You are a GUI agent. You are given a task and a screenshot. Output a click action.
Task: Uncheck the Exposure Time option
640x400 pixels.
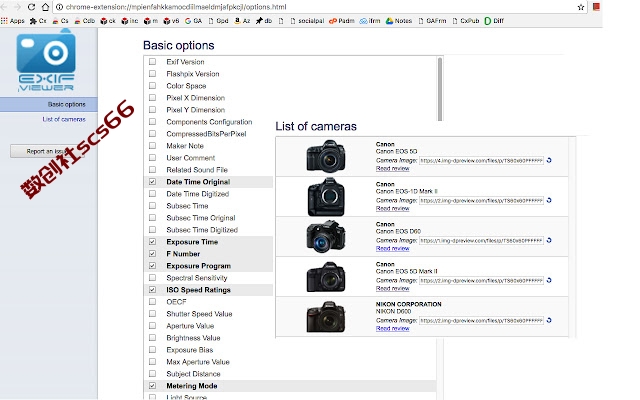152,242
